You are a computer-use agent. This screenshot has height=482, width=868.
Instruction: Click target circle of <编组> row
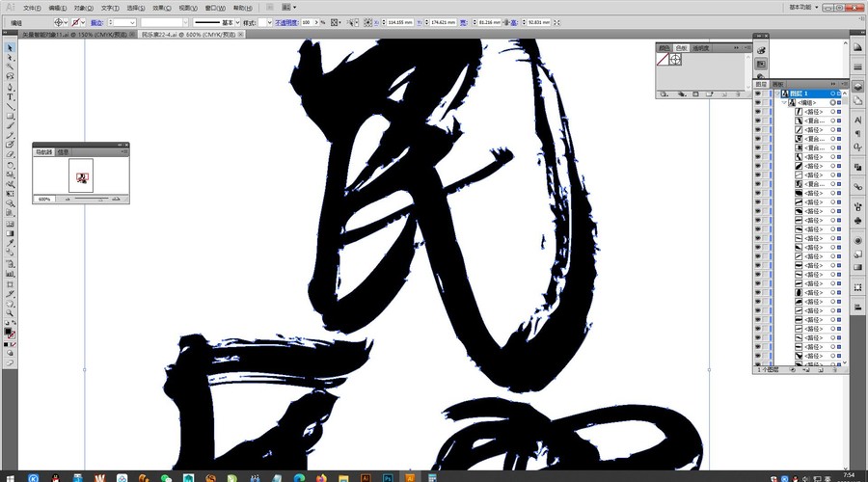[x=832, y=103]
